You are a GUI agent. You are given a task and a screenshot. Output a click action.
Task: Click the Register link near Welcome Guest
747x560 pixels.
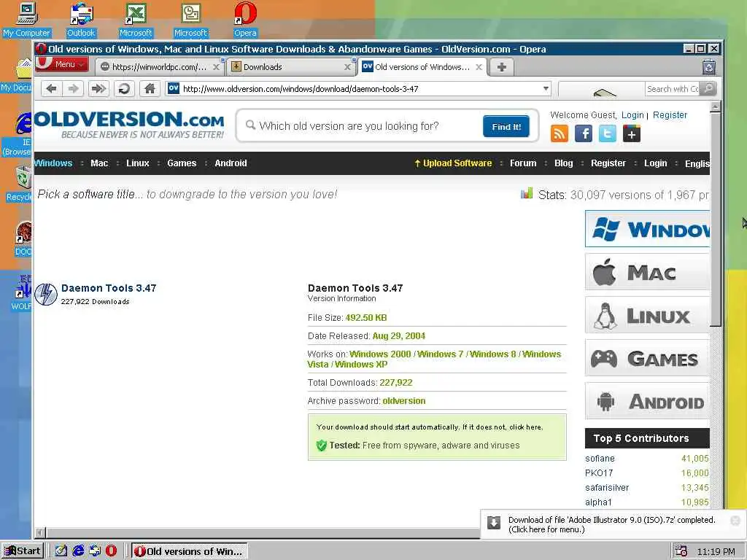(x=670, y=115)
